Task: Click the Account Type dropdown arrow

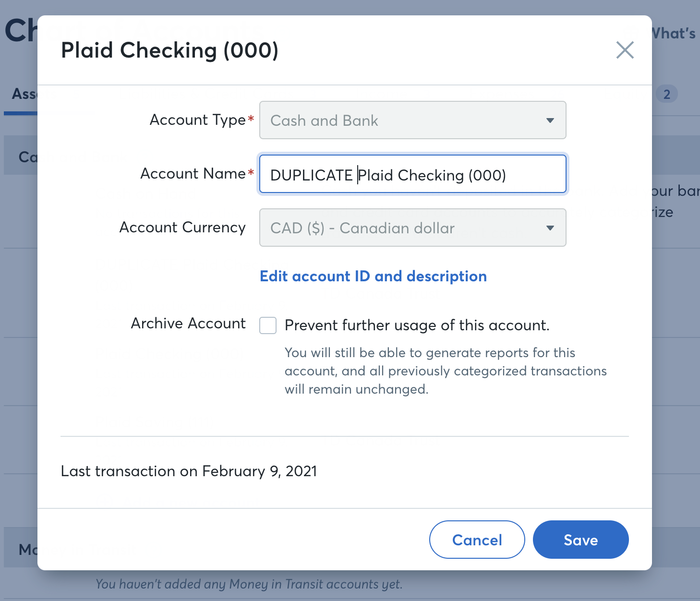Action: pyautogui.click(x=550, y=120)
